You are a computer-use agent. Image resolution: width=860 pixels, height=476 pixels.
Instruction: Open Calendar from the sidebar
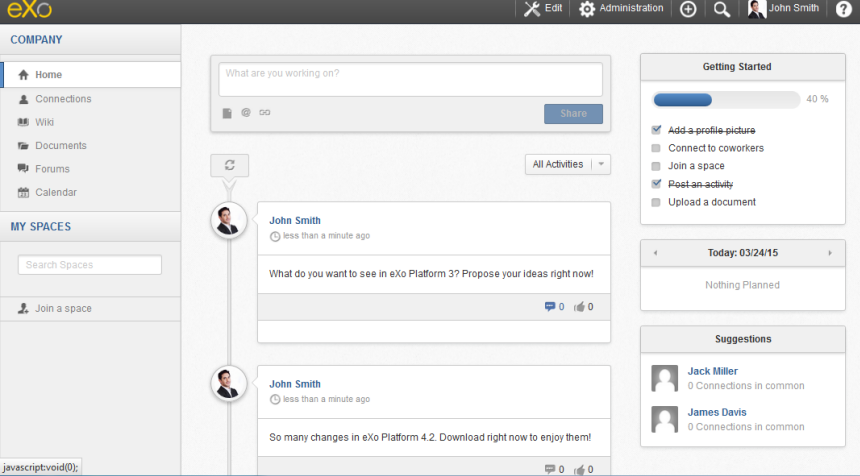coord(55,192)
